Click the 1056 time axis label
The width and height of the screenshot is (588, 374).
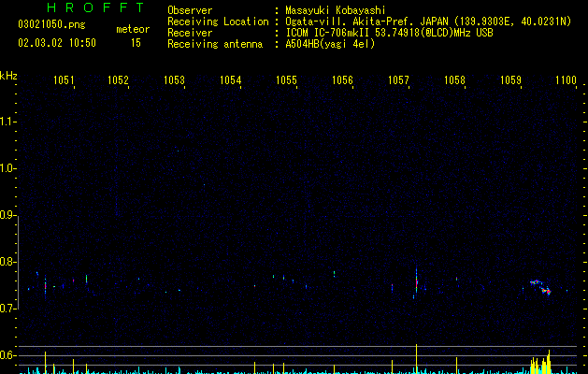pos(342,80)
